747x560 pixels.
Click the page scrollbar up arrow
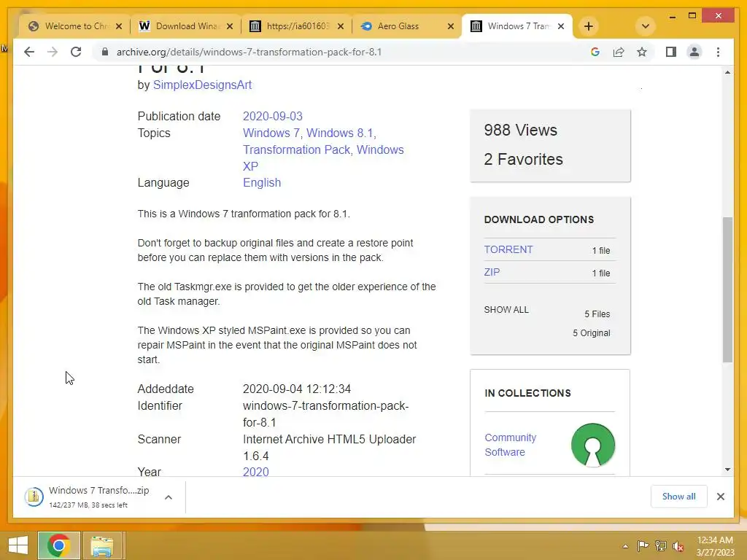coord(727,72)
